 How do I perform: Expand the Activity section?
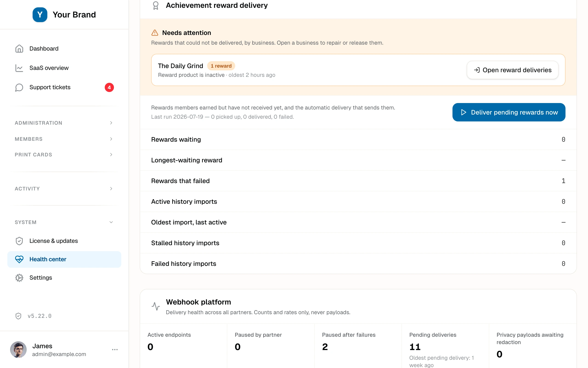coord(64,189)
